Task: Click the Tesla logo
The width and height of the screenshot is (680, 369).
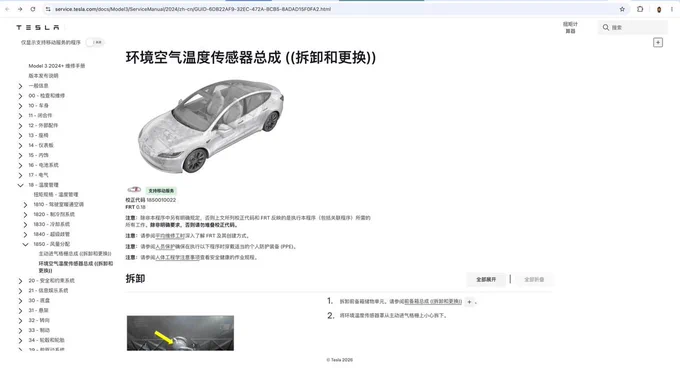Action: click(x=38, y=27)
